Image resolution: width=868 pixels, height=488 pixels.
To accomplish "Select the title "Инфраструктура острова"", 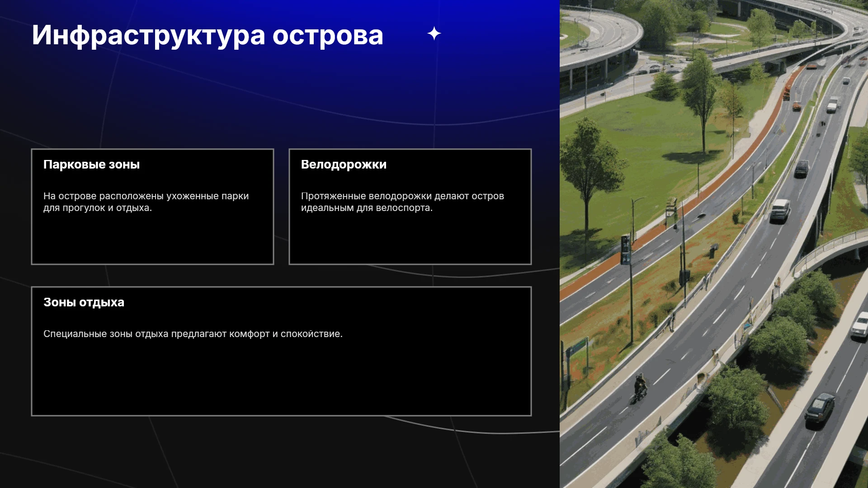I will (208, 35).
